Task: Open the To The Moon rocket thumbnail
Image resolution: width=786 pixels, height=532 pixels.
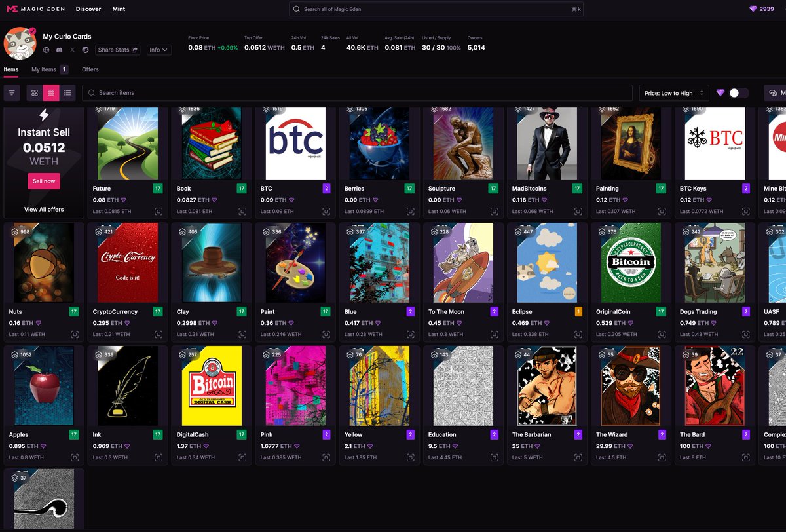Action: [x=463, y=263]
